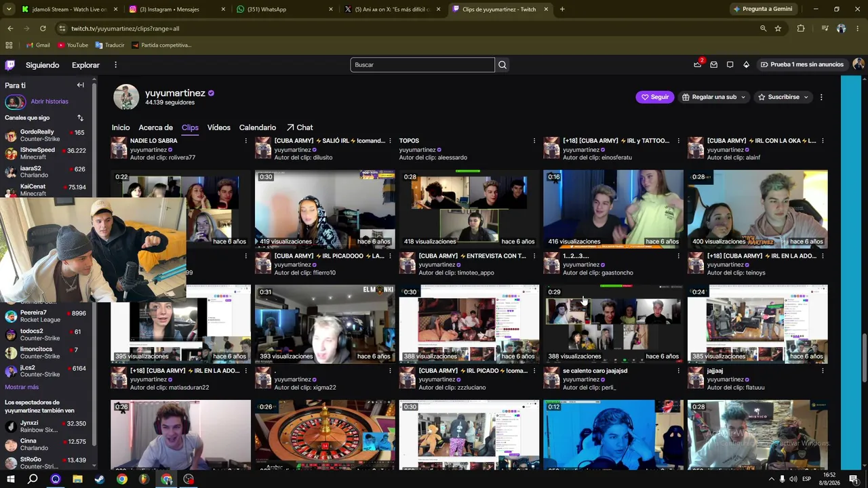The width and height of the screenshot is (868, 488).
Task: Expand the list with Mostrar más
Action: [x=22, y=387]
